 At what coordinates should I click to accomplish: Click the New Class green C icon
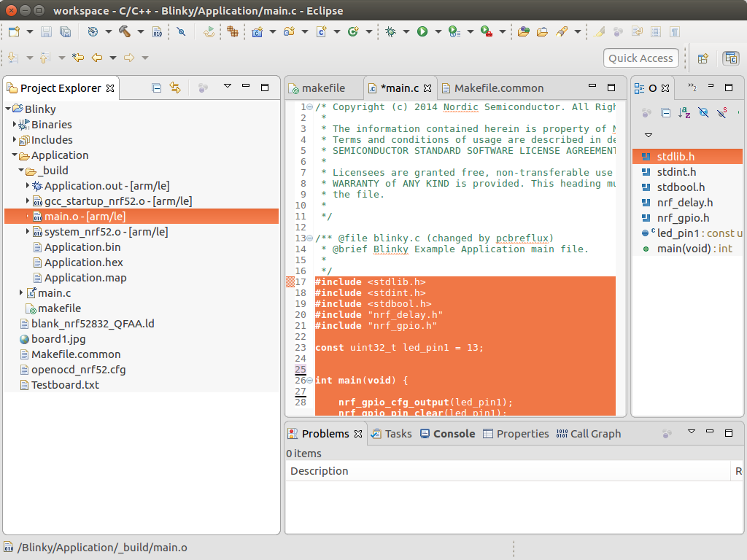coord(353,32)
